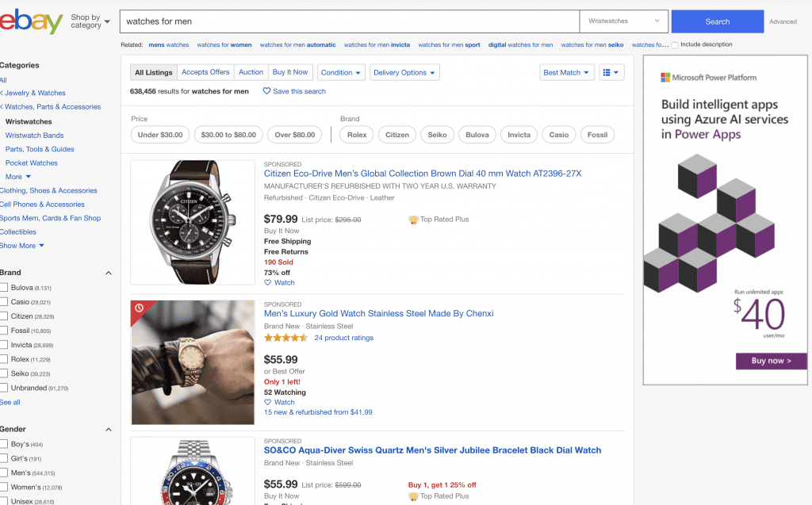Click the blue Search button
This screenshot has height=505, width=812.
pyautogui.click(x=717, y=21)
